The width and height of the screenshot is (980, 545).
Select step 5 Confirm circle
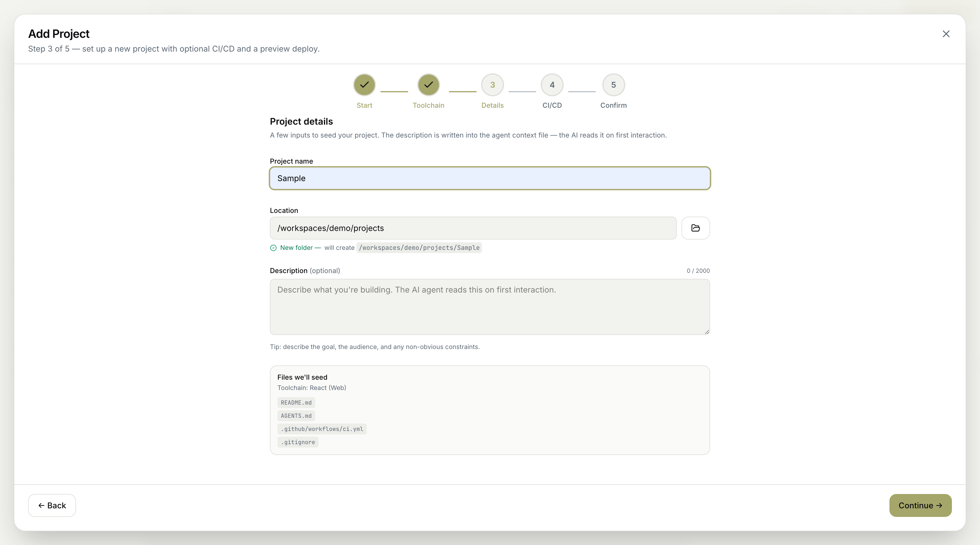tap(613, 85)
